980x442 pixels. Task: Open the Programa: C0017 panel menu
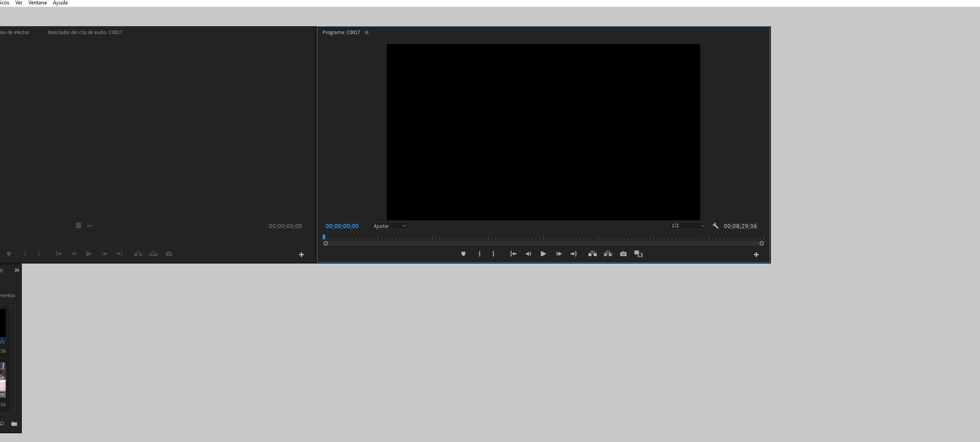(367, 33)
